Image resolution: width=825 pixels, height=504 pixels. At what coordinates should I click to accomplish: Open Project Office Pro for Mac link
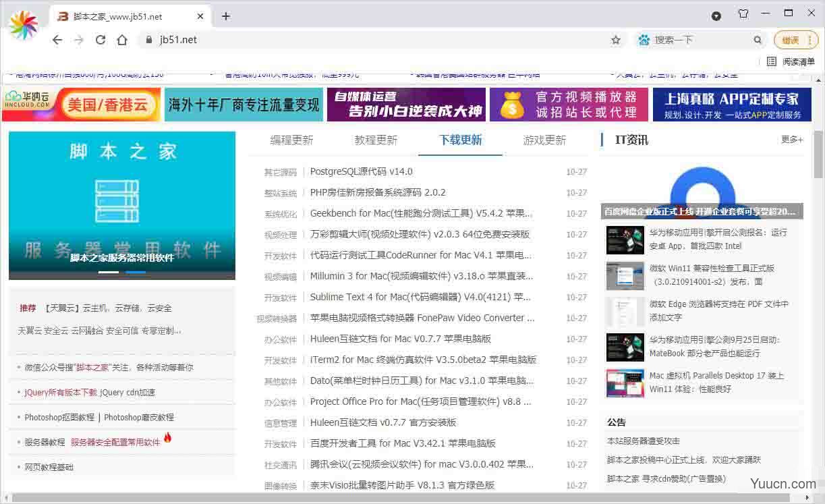(x=420, y=401)
